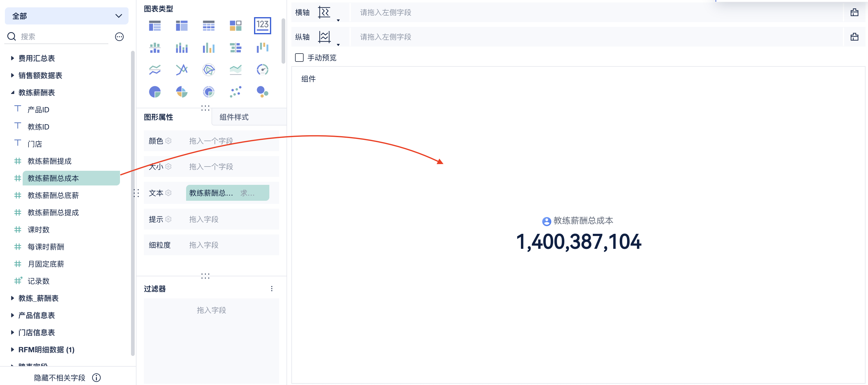Enable the 手动预览 checkbox

click(299, 58)
